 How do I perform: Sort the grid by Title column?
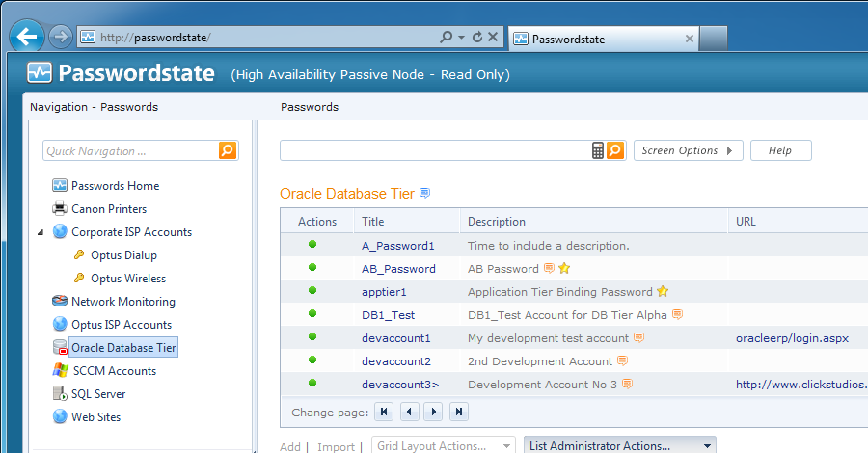coord(373,222)
